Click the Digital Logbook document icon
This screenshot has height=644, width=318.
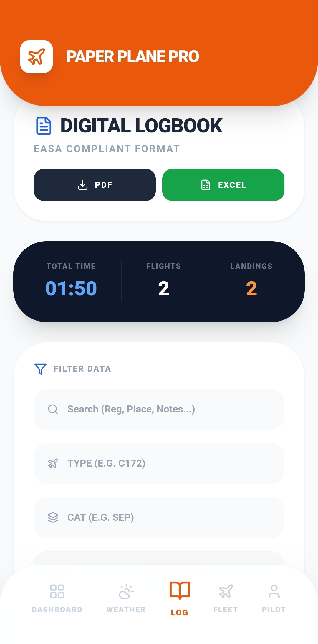click(44, 126)
